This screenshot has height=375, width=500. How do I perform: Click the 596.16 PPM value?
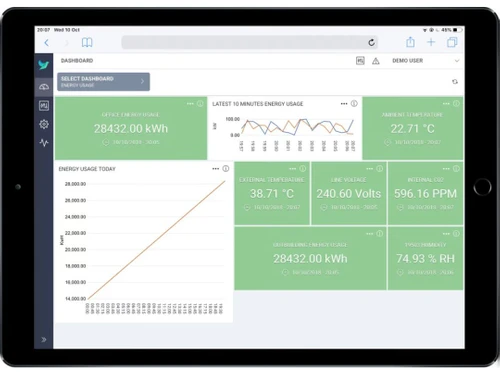tap(425, 194)
